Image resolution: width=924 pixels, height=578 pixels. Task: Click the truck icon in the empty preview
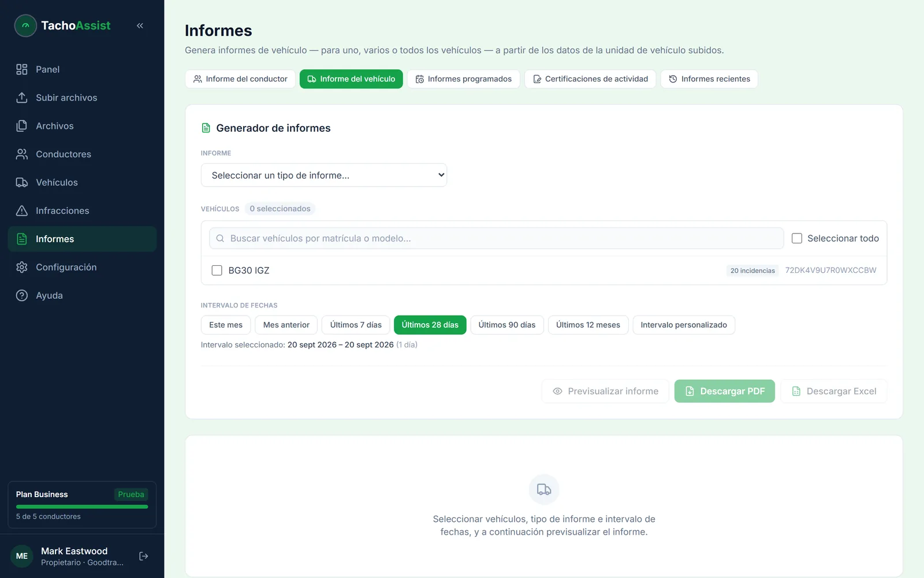(x=544, y=490)
